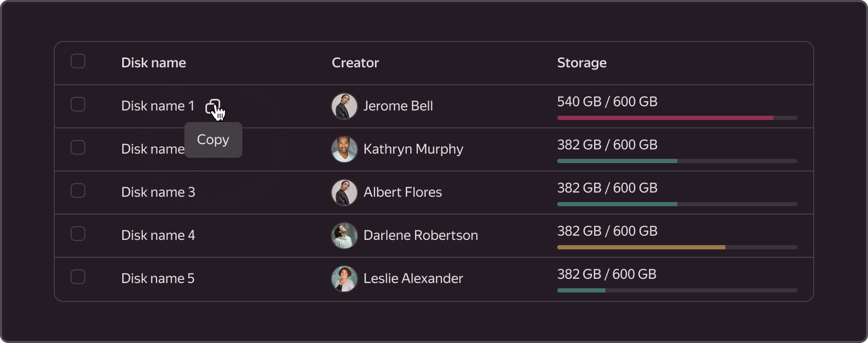This screenshot has height=343, width=868.
Task: Select the checkbox for Disk name 3 row
Action: [78, 190]
